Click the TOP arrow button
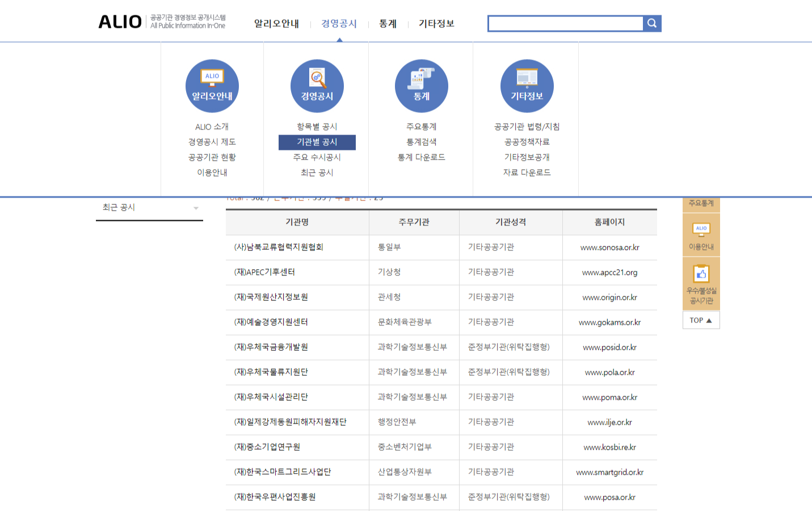This screenshot has height=511, width=812. pyautogui.click(x=701, y=320)
